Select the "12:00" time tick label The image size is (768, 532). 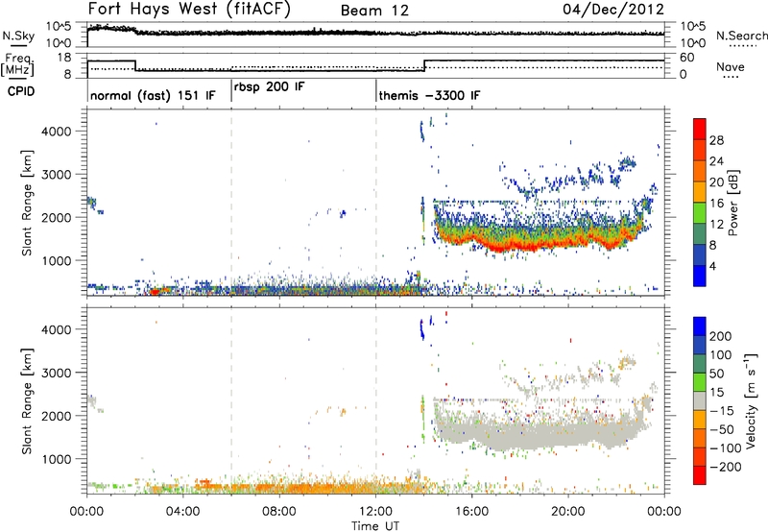tap(375, 512)
